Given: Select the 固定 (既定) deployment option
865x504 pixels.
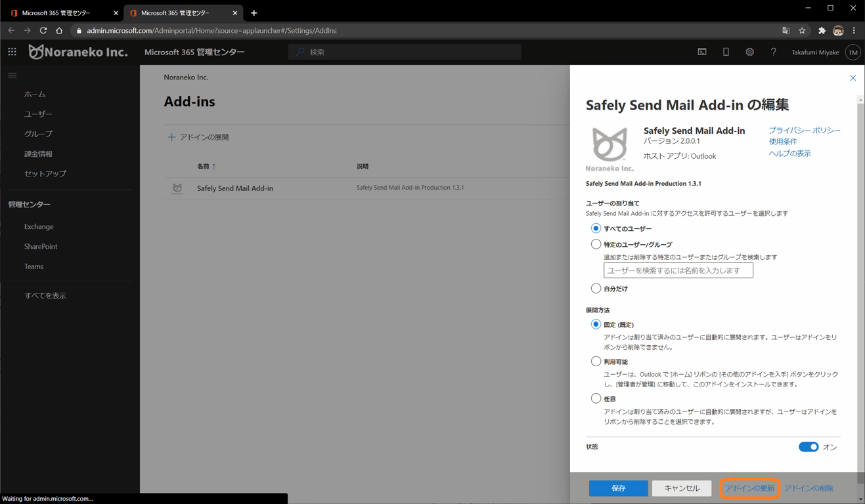Looking at the screenshot, I should 596,324.
